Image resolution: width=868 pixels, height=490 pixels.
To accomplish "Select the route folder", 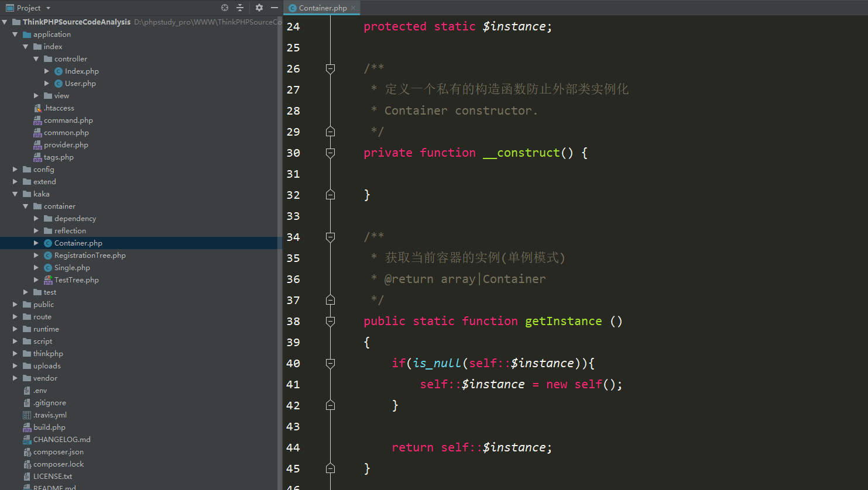I will click(x=42, y=317).
